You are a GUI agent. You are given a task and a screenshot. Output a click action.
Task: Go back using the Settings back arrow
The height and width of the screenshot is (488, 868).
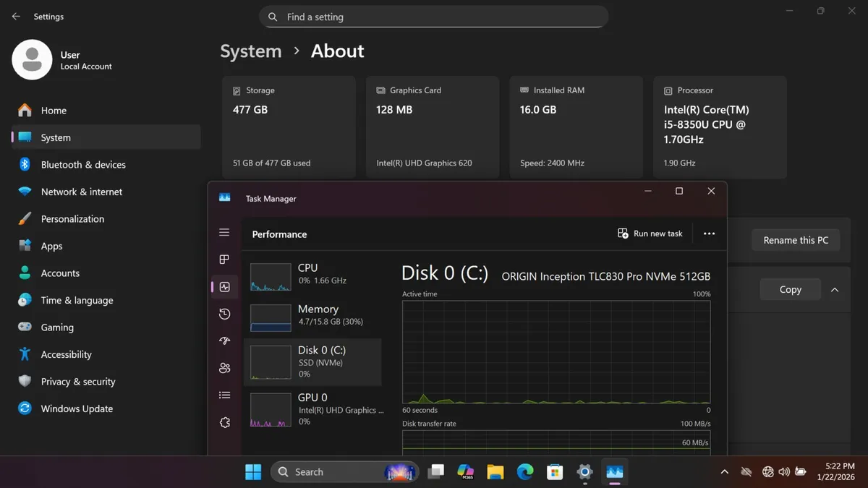coord(16,17)
